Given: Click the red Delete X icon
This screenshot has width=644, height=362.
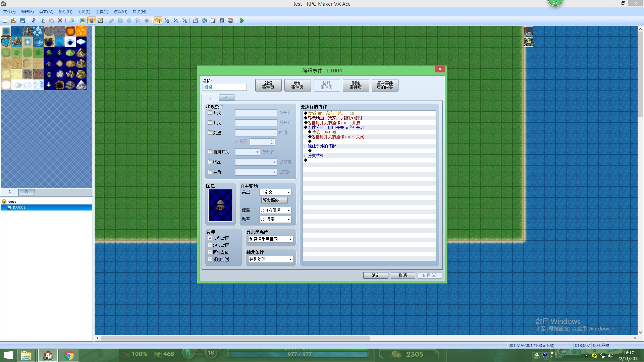Looking at the screenshot, I should [x=60, y=21].
